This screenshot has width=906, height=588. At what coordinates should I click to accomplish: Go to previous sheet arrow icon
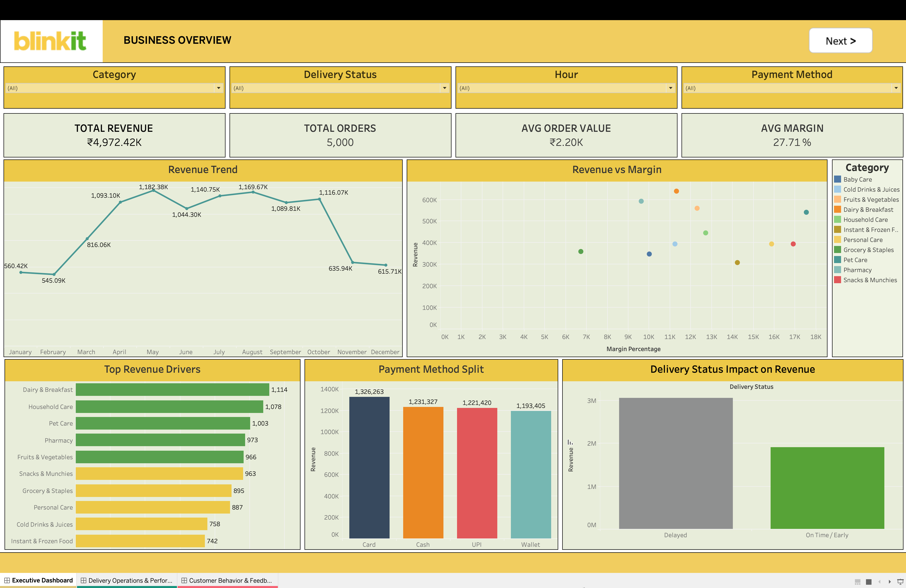coord(879,581)
